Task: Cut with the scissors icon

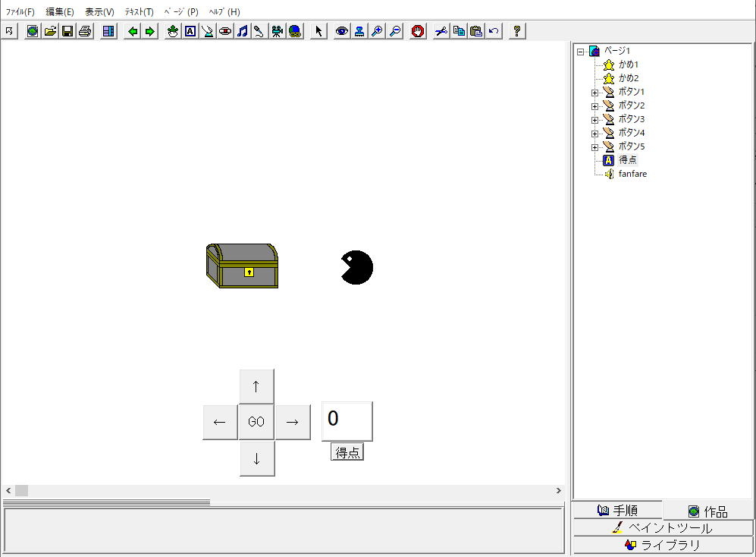Action: [x=441, y=31]
